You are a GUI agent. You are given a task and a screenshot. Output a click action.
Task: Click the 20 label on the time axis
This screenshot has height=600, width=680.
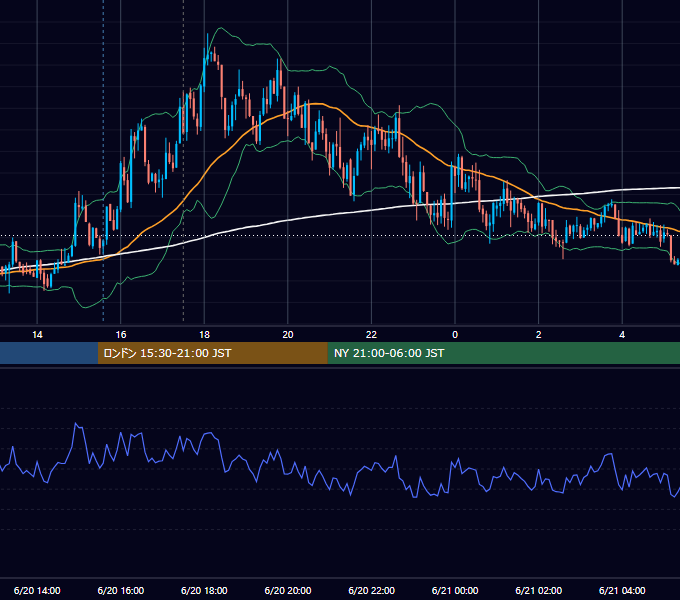point(288,335)
